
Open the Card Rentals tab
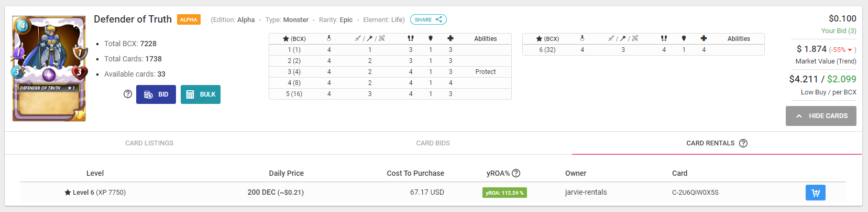(x=717, y=143)
